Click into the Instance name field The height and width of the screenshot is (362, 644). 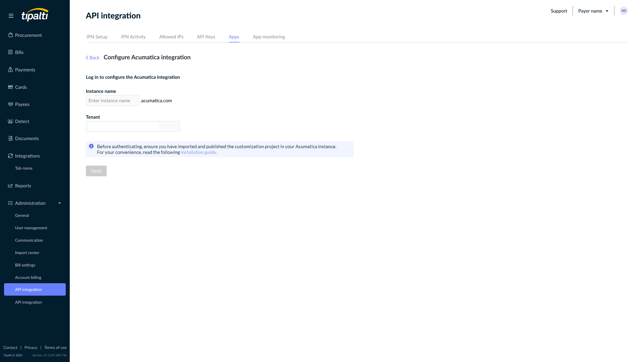pyautogui.click(x=112, y=101)
